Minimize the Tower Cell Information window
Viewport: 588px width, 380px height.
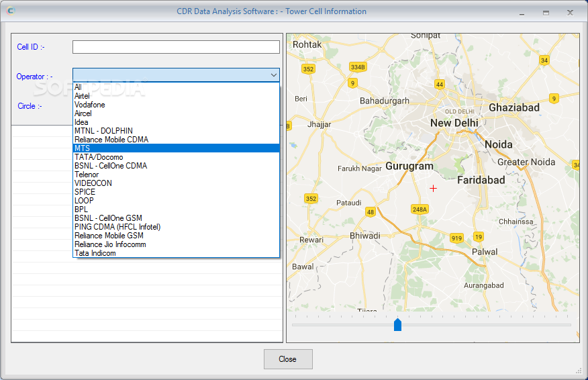[522, 13]
